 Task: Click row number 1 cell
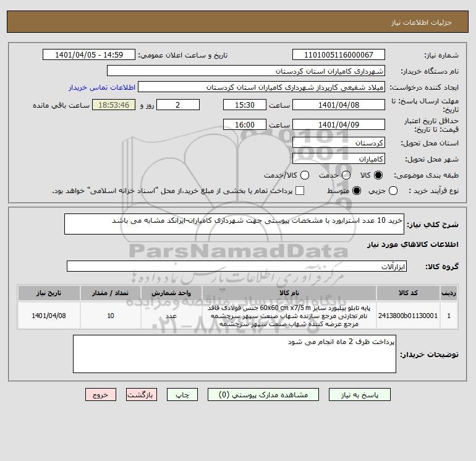pyautogui.click(x=449, y=316)
